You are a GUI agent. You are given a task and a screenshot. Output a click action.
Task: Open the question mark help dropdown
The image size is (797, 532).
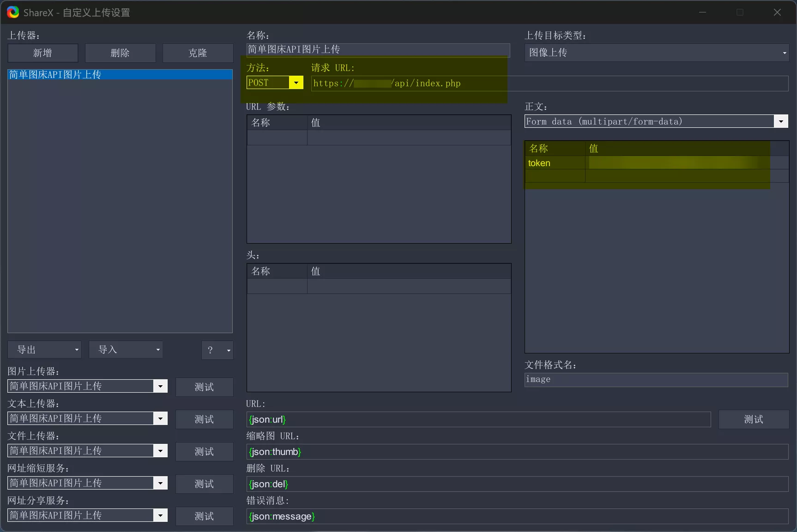[x=217, y=350]
